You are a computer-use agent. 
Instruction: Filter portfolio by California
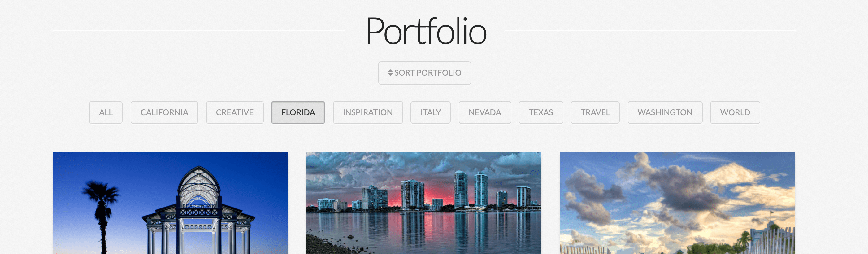tap(164, 112)
